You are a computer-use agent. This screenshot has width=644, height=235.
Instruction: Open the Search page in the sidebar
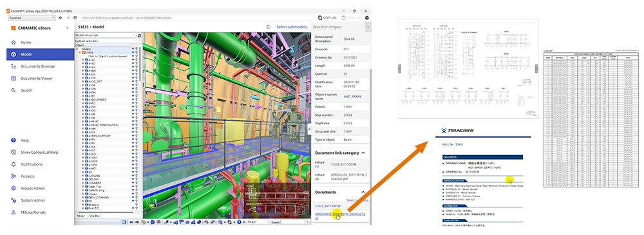tap(26, 90)
